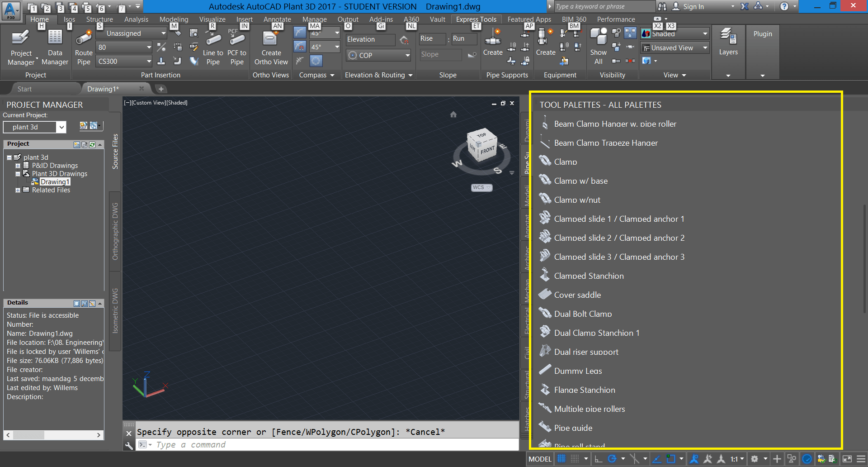Toggle the grid display in status bar
Screen dimensions: 868x467
pos(561,459)
